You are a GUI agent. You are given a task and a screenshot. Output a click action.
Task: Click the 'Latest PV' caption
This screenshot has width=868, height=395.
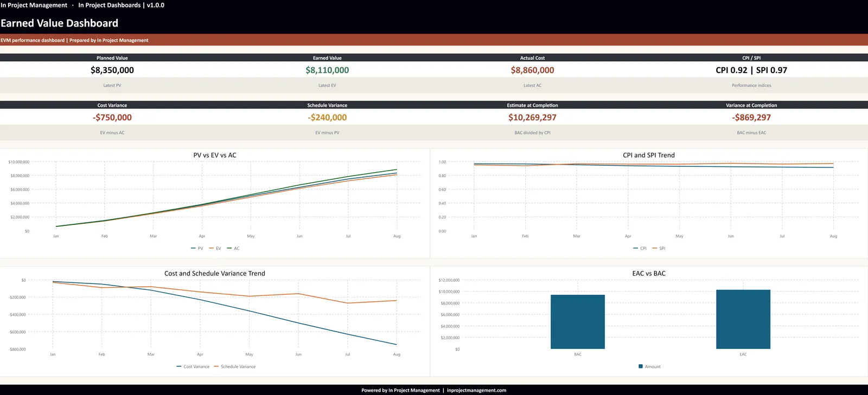click(112, 86)
